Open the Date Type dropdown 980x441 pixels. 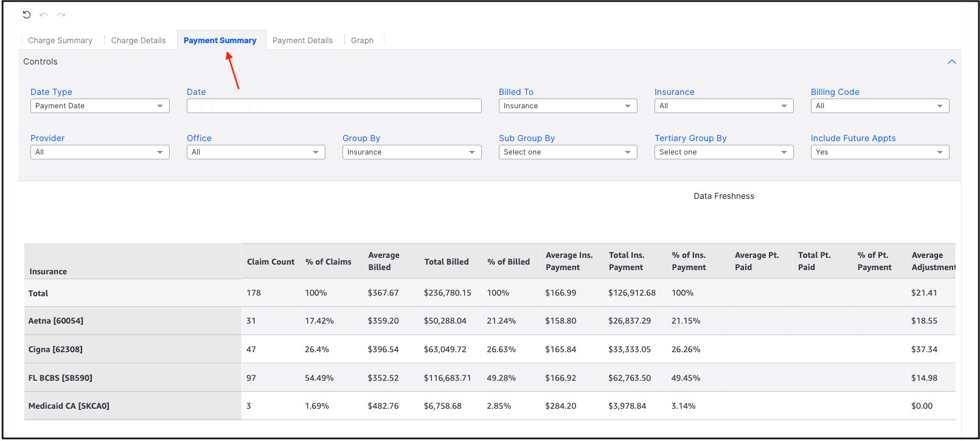coord(100,106)
